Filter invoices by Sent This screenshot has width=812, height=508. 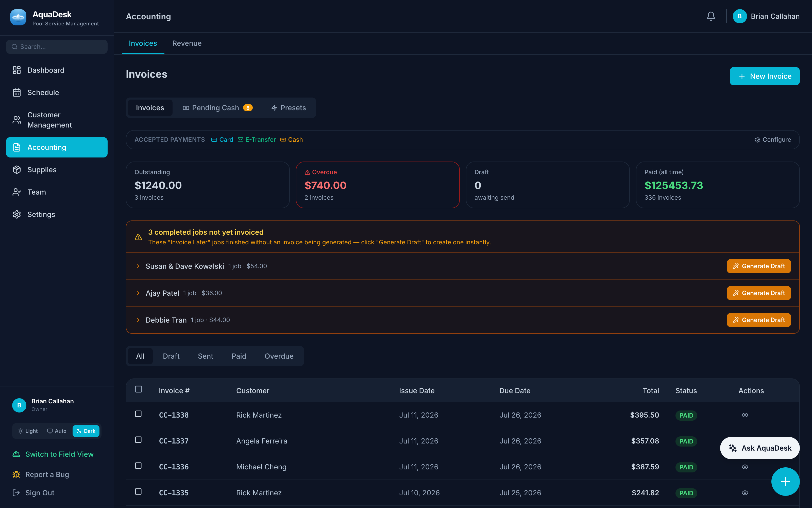[x=205, y=356]
